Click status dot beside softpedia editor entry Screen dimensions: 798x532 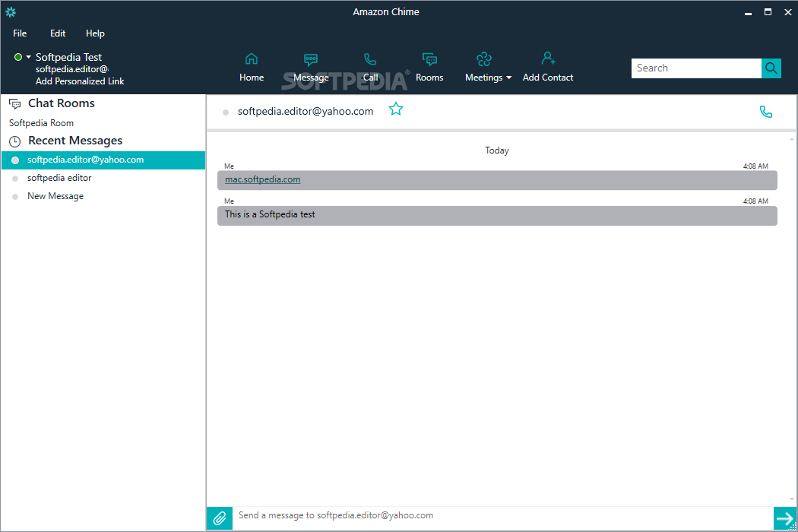[15, 178]
